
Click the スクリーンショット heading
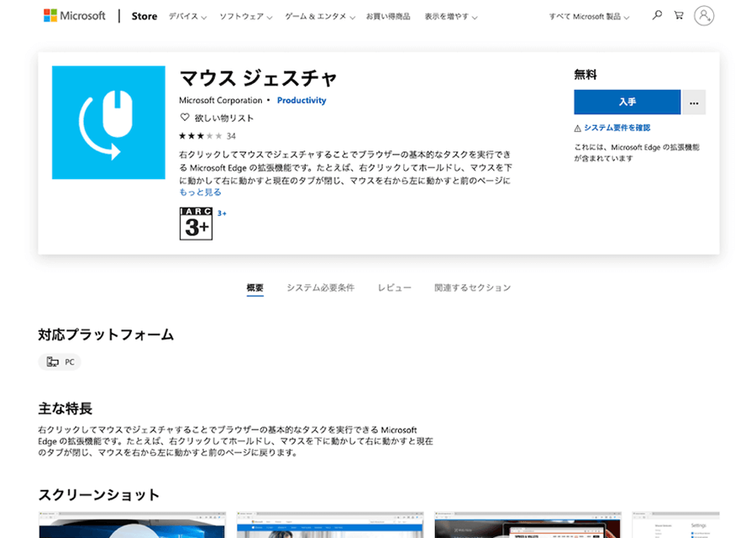99,495
